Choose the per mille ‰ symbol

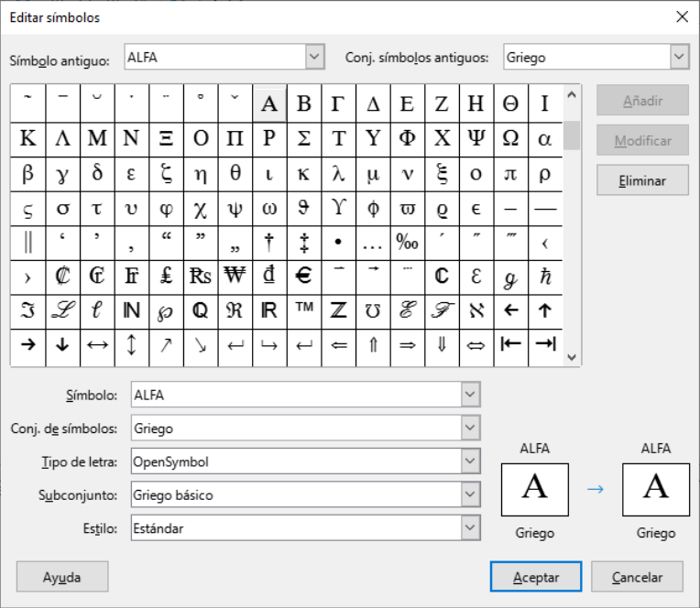point(407,243)
